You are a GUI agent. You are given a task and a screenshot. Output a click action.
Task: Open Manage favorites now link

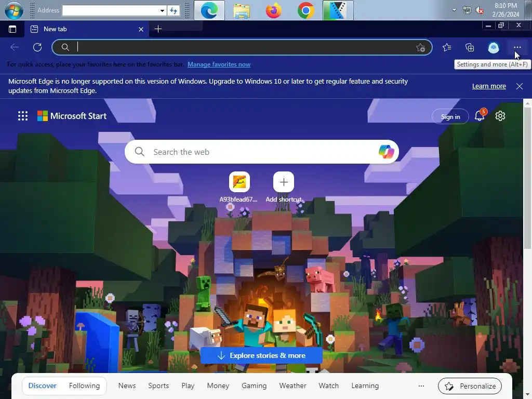pyautogui.click(x=219, y=64)
